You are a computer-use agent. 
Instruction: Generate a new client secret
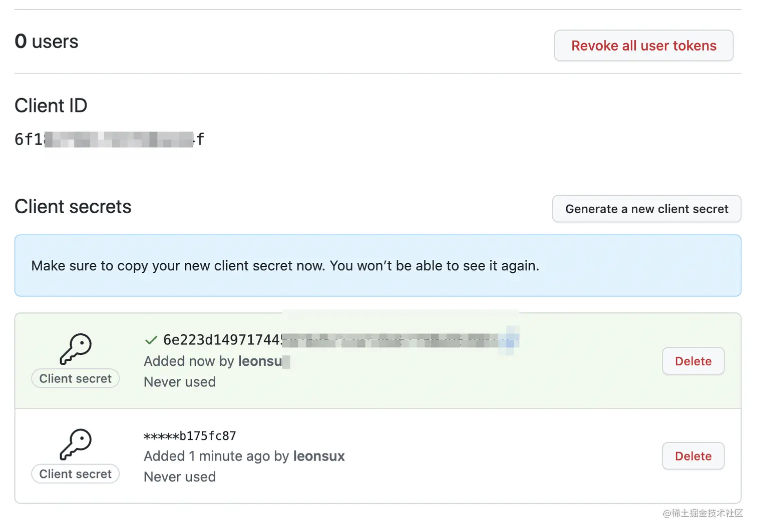[x=646, y=209]
